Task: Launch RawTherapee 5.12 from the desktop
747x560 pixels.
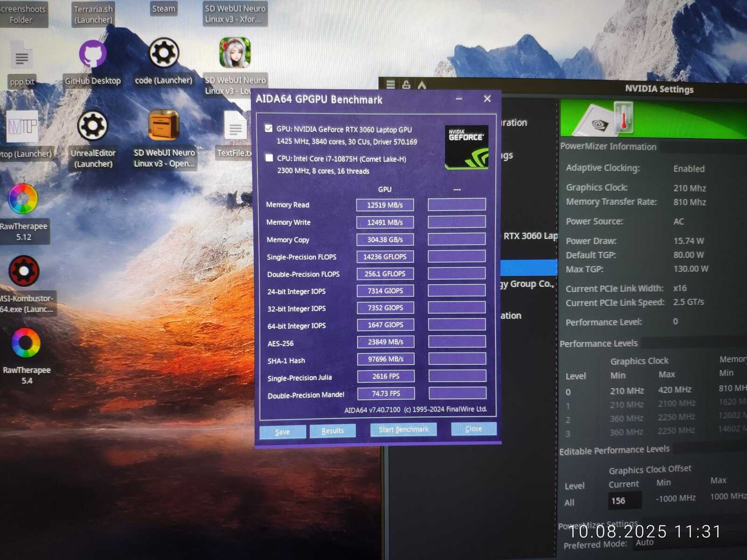Action: (x=23, y=199)
